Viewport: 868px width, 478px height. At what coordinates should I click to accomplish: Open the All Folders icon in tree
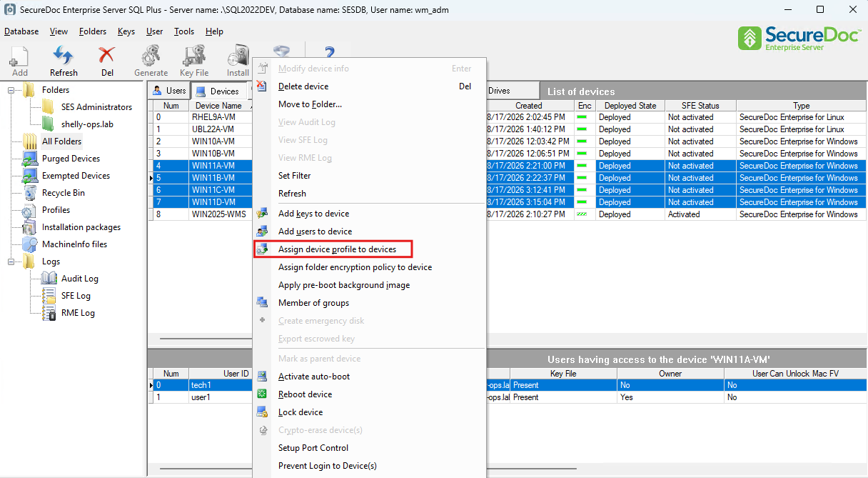(30, 141)
